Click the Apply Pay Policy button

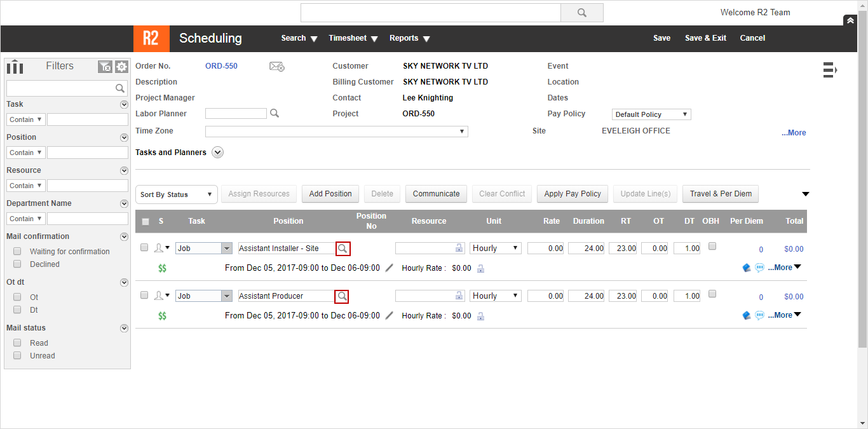(572, 194)
